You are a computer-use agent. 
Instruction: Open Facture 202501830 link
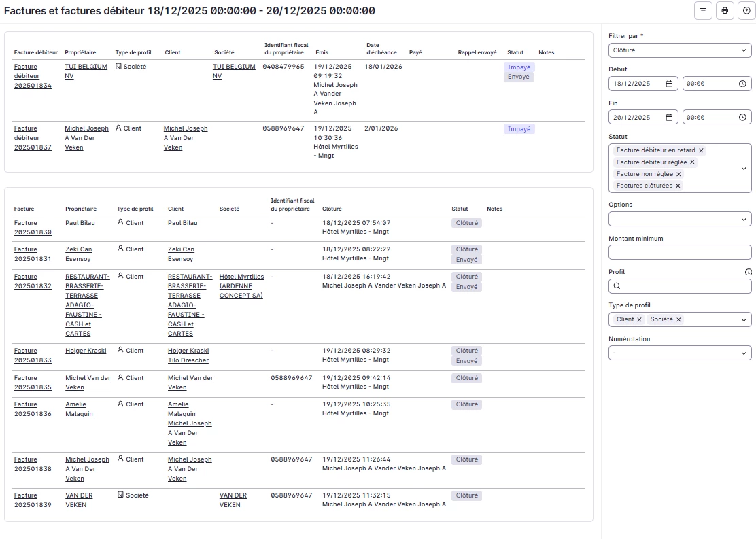click(33, 228)
